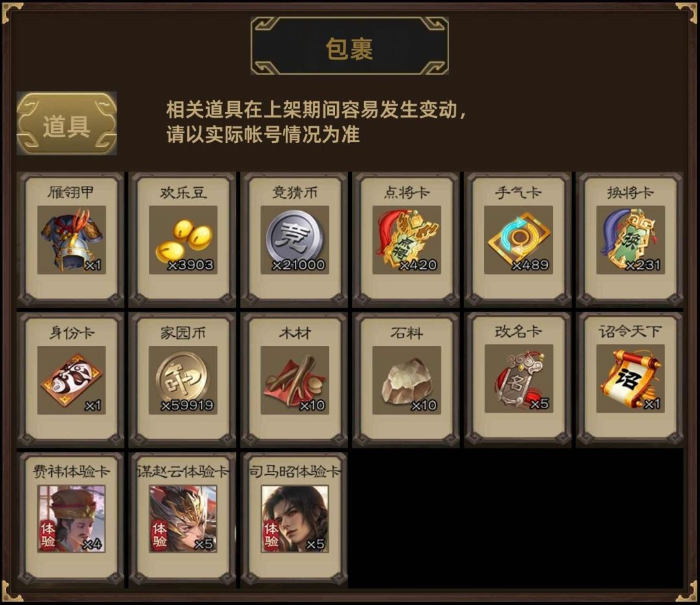Click the 雁翎甲 item name label
The width and height of the screenshot is (700, 605).
pos(71,192)
